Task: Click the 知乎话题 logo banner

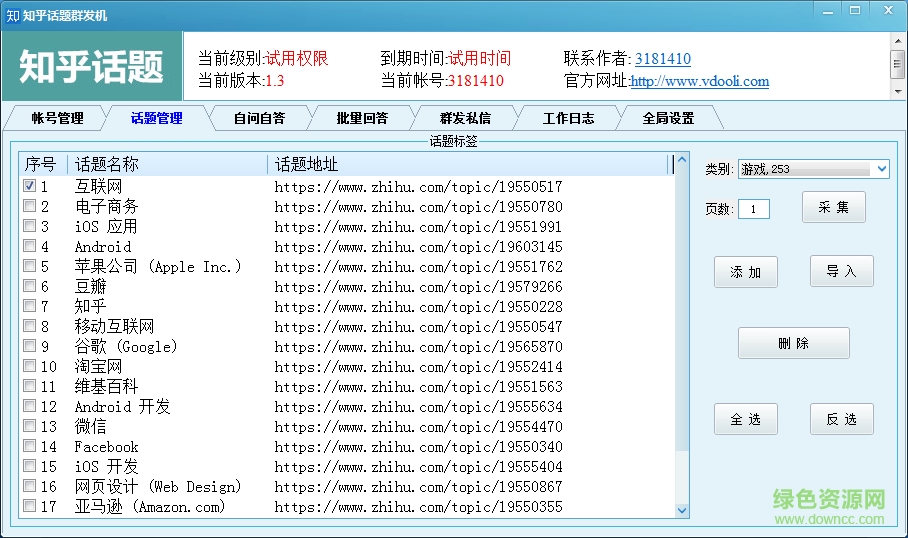Action: pos(92,66)
